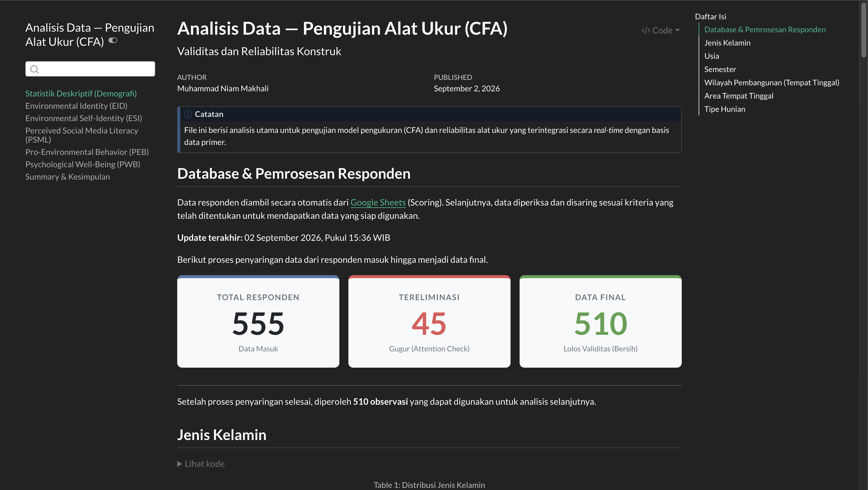Image resolution: width=868 pixels, height=490 pixels.
Task: Expand the Lihat kode disclosure
Action: [x=201, y=464]
